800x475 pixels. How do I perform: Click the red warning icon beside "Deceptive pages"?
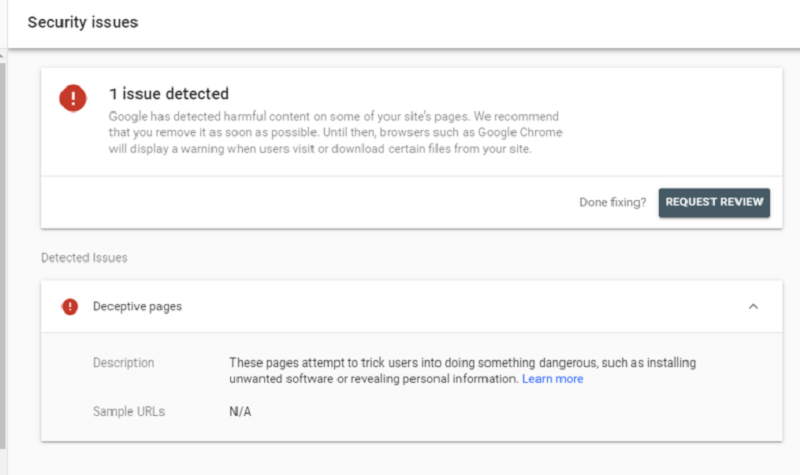pyautogui.click(x=70, y=307)
